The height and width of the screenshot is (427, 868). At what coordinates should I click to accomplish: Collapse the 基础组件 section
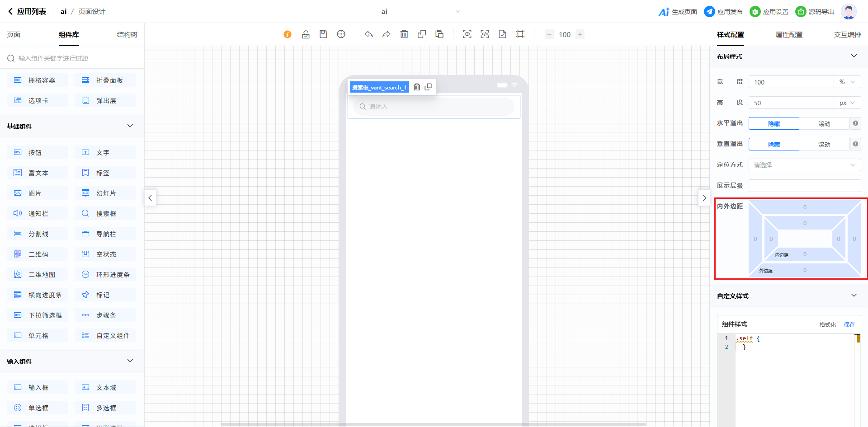(130, 126)
